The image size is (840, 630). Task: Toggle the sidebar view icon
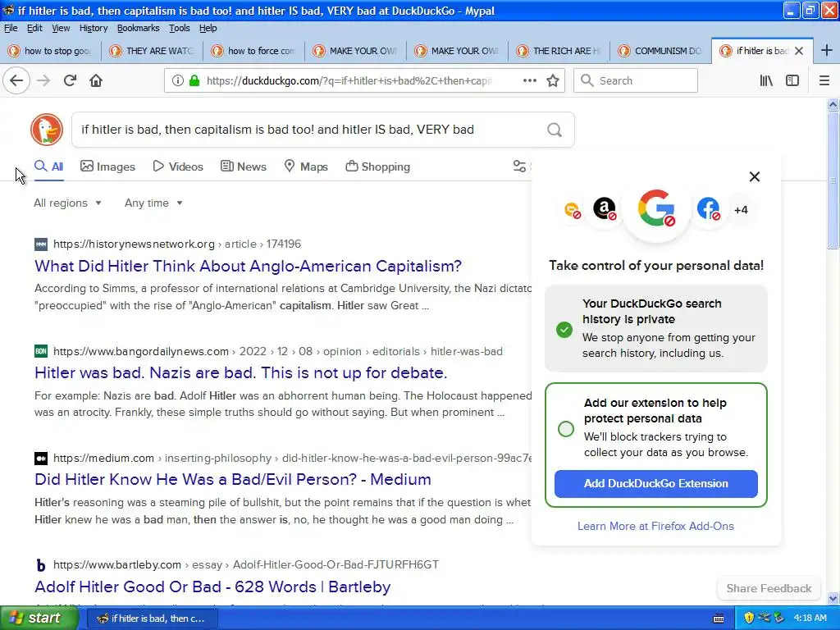(792, 81)
